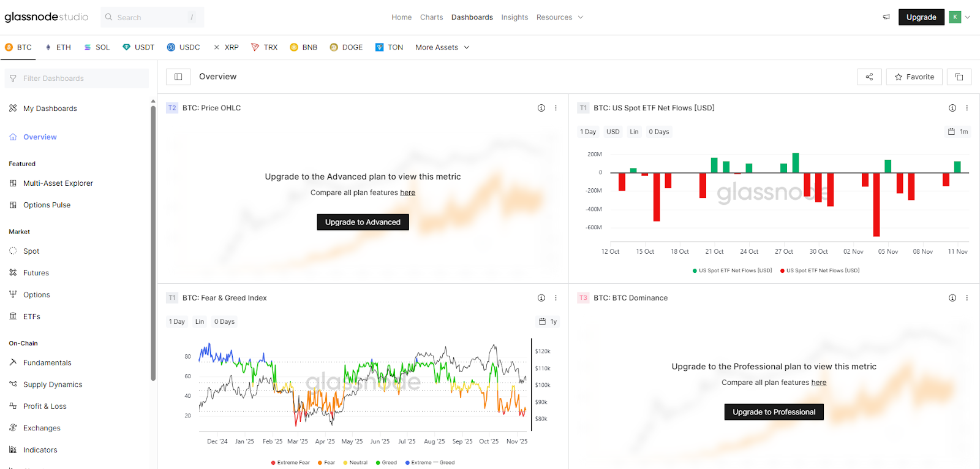
Task: Open info icon for BTC Price OHLC
Action: tap(541, 108)
